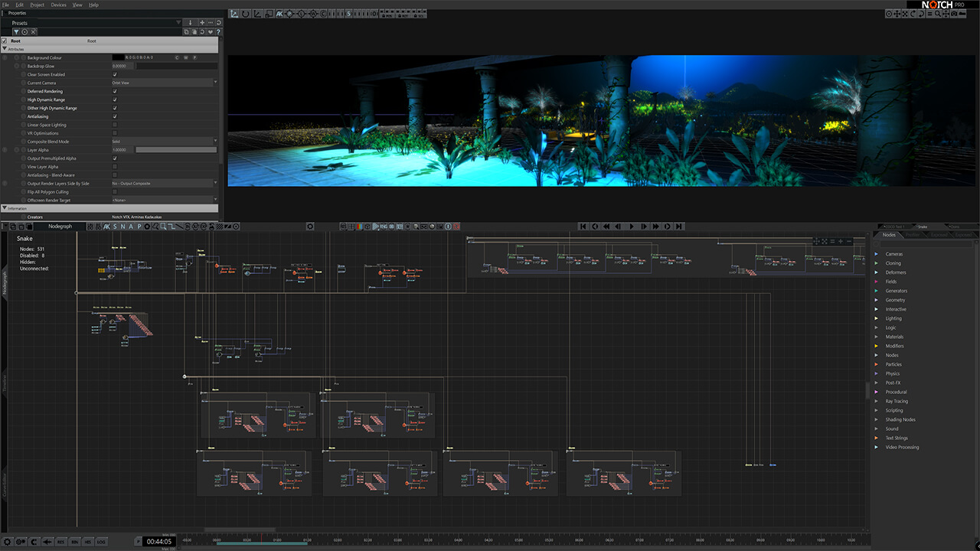Open the Help menu
980x551 pixels.
(x=93, y=5)
